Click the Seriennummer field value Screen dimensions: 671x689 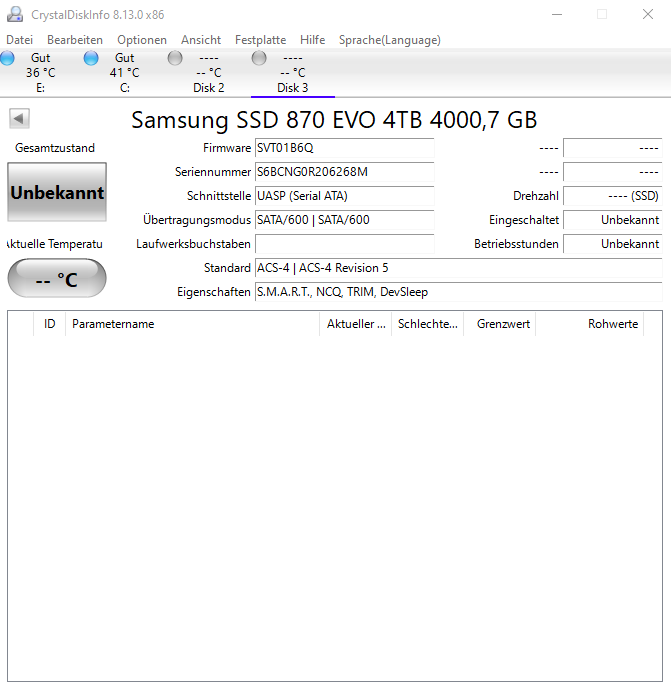pyautogui.click(x=345, y=172)
